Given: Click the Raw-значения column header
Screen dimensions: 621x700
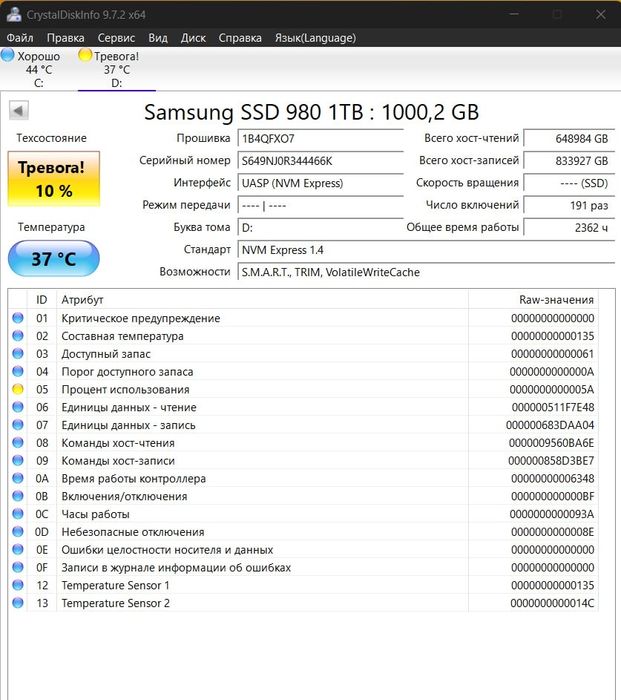Looking at the screenshot, I should pyautogui.click(x=533, y=300).
